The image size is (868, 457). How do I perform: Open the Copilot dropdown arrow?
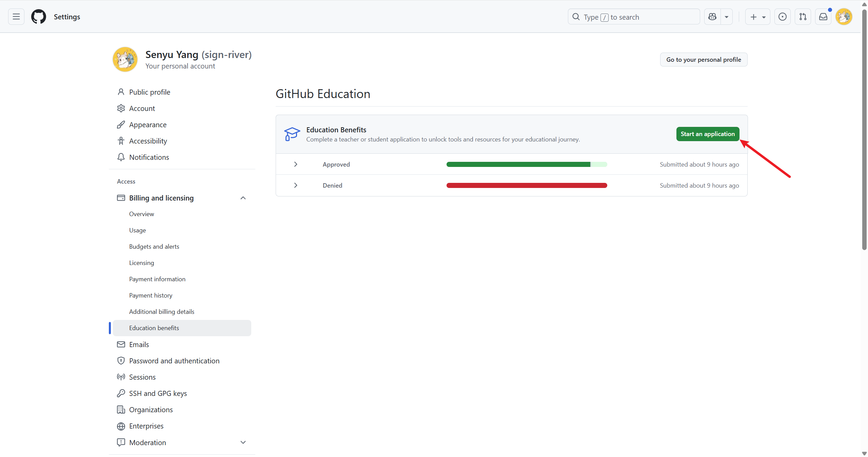(x=727, y=17)
